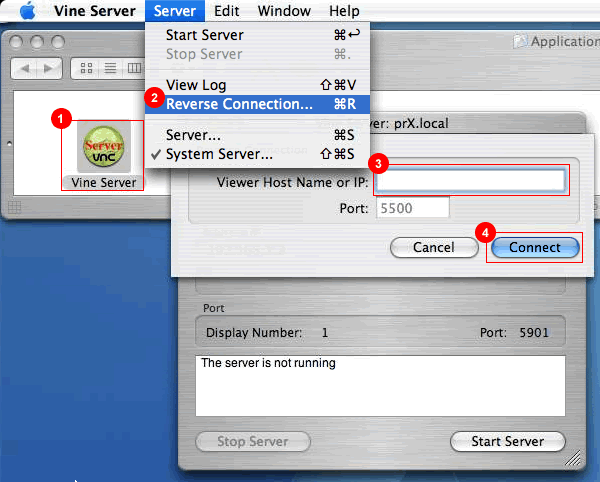Select the Server… menu entry
Screen dimensions: 600x482
(257, 135)
